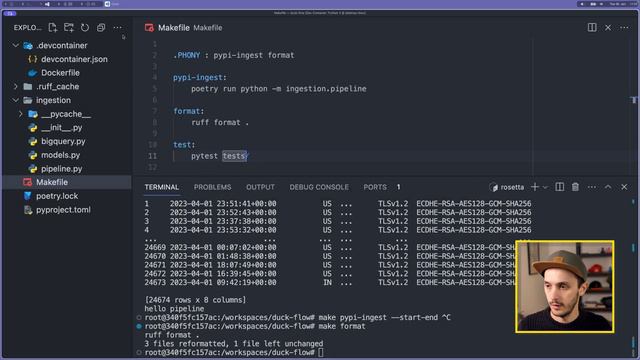Click the Makefile editor tab title
The width and height of the screenshot is (640, 360).
[x=173, y=28]
